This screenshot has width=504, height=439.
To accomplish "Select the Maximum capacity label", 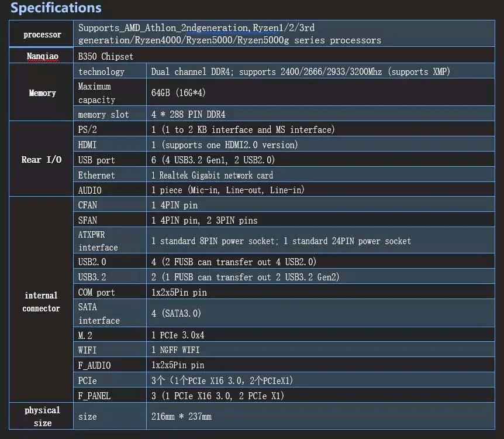I will coord(96,93).
